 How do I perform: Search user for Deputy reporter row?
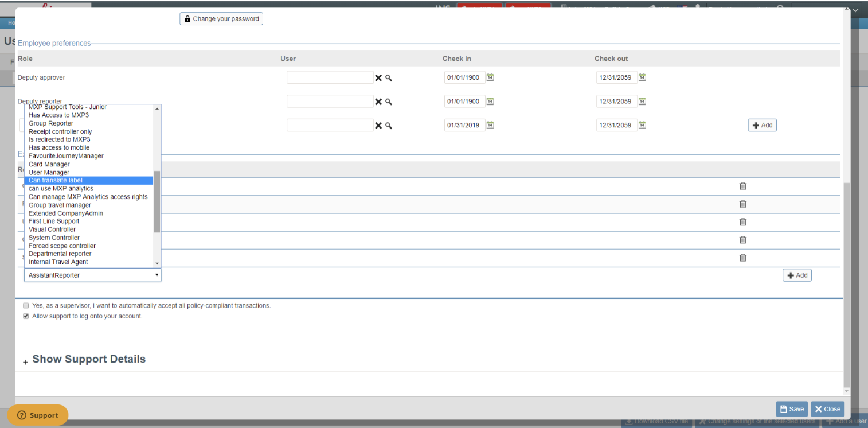pos(389,102)
